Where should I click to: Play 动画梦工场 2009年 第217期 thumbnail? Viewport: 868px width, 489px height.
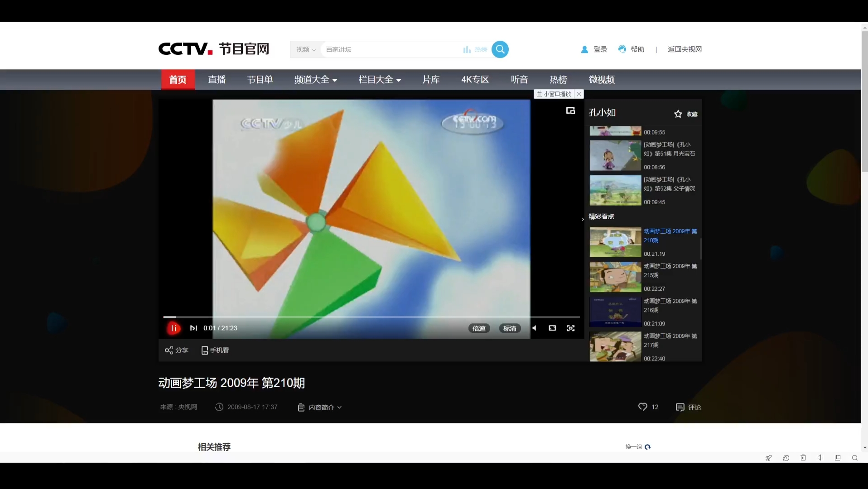tap(615, 346)
